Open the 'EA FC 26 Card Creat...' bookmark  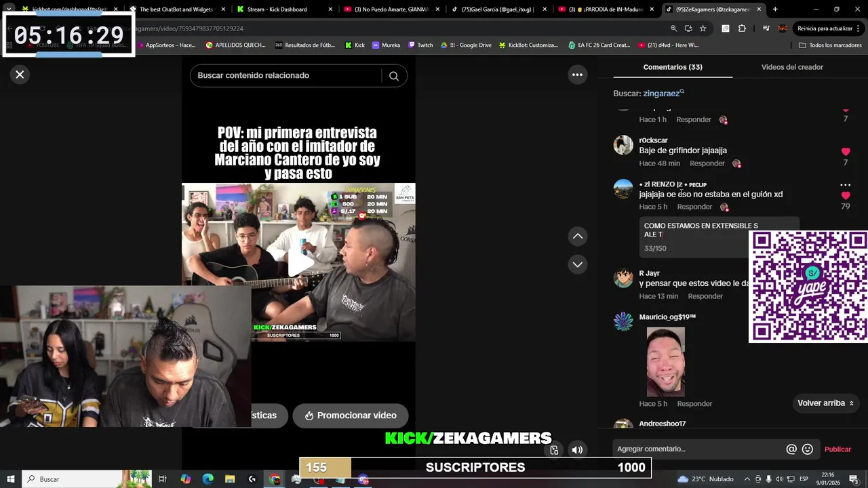click(x=599, y=45)
